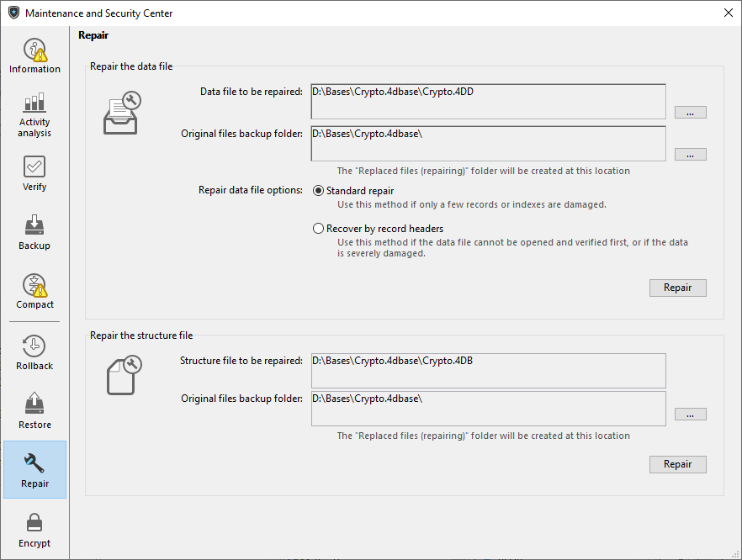Go to the Restore page

pos(34,412)
